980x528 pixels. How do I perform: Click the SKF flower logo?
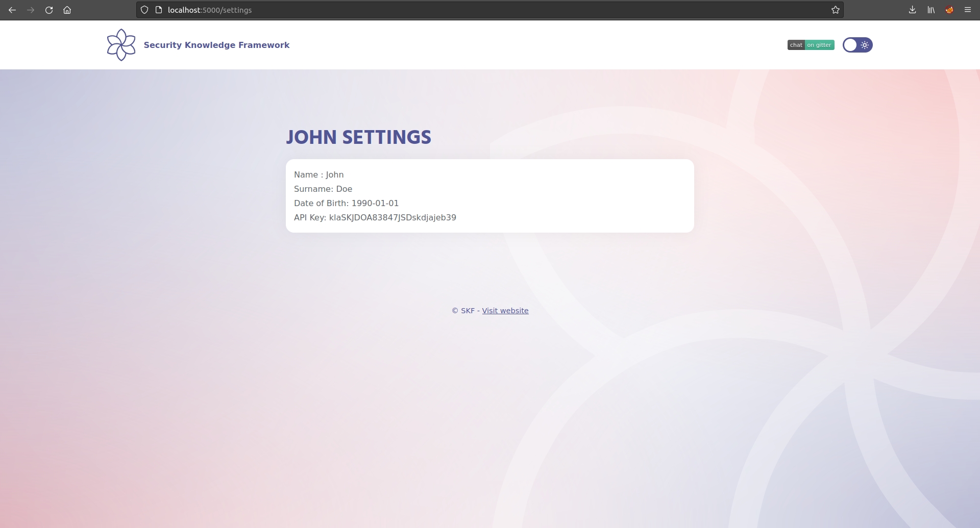[121, 45]
